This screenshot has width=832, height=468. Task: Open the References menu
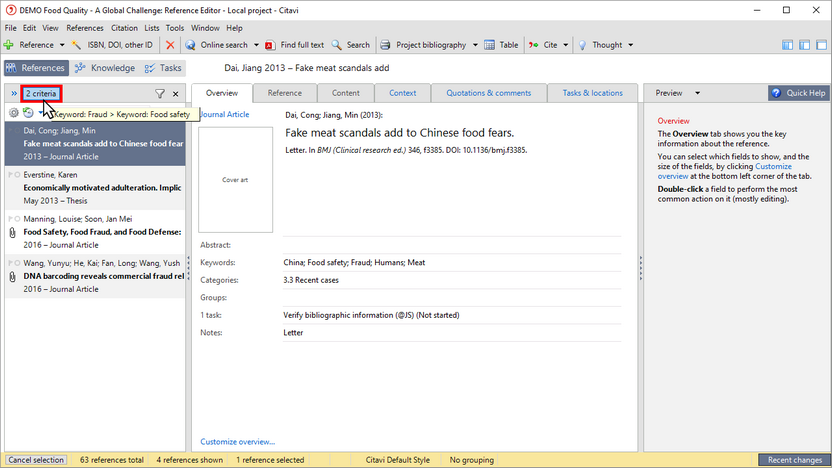[85, 28]
